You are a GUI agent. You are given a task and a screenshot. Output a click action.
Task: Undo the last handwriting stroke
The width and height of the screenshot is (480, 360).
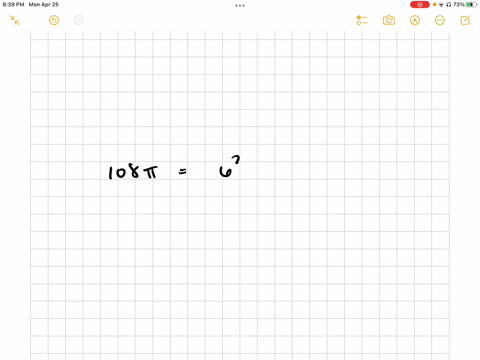pos(54,20)
